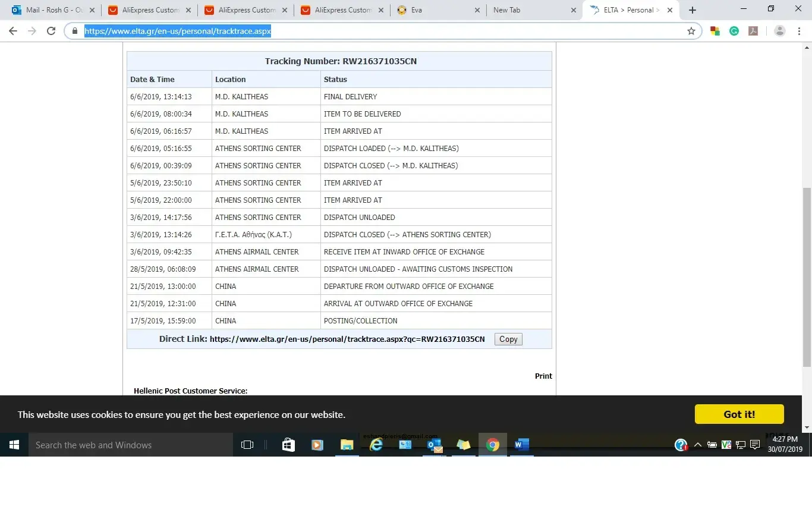This screenshot has width=812, height=519.
Task: Click the Print link
Action: 543,376
